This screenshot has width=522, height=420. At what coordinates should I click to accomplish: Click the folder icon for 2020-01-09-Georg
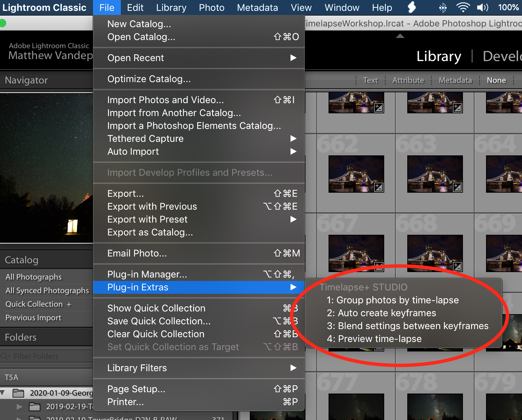click(18, 393)
